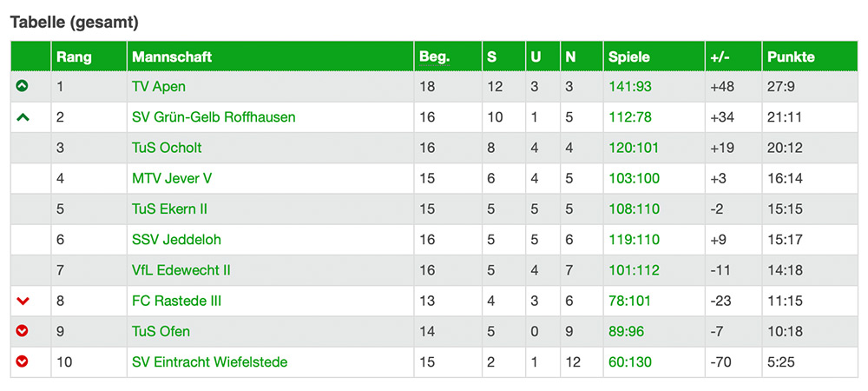Click the 141:93 games score for TV Apen

[x=630, y=87]
